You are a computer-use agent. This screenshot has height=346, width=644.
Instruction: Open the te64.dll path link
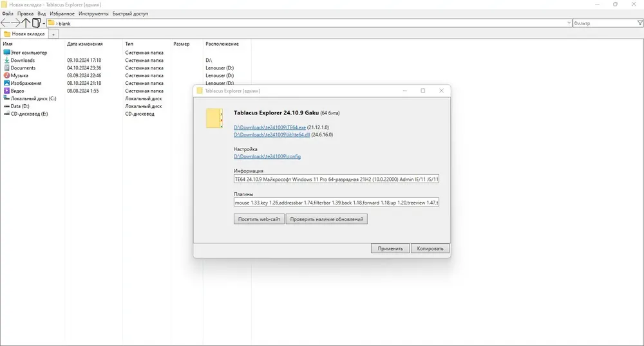(272, 134)
